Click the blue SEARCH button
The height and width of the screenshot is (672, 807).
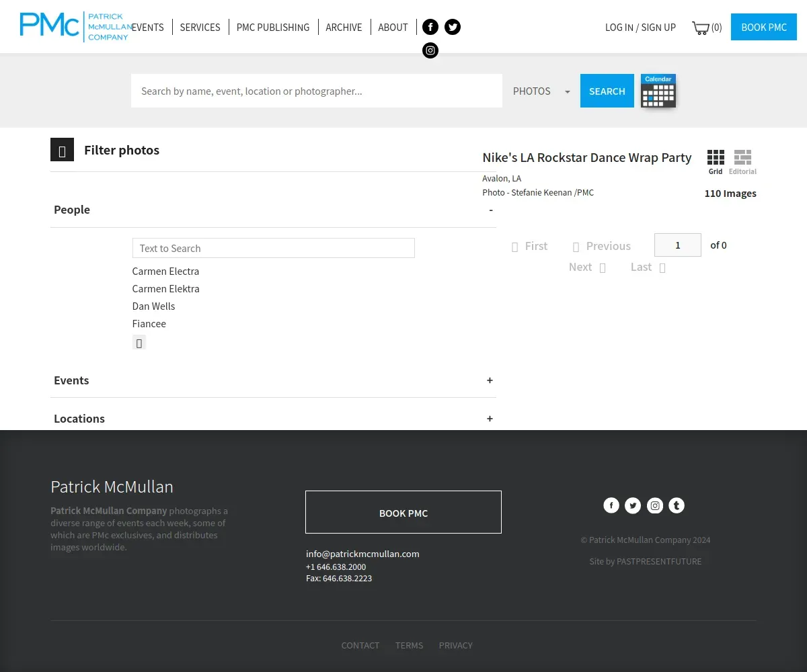click(607, 91)
